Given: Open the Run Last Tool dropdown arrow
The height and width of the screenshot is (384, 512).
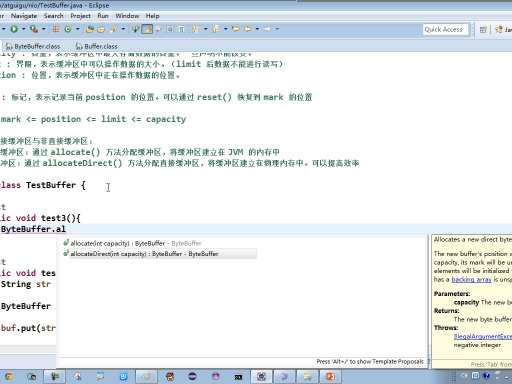Looking at the screenshot, I should [x=44, y=29].
